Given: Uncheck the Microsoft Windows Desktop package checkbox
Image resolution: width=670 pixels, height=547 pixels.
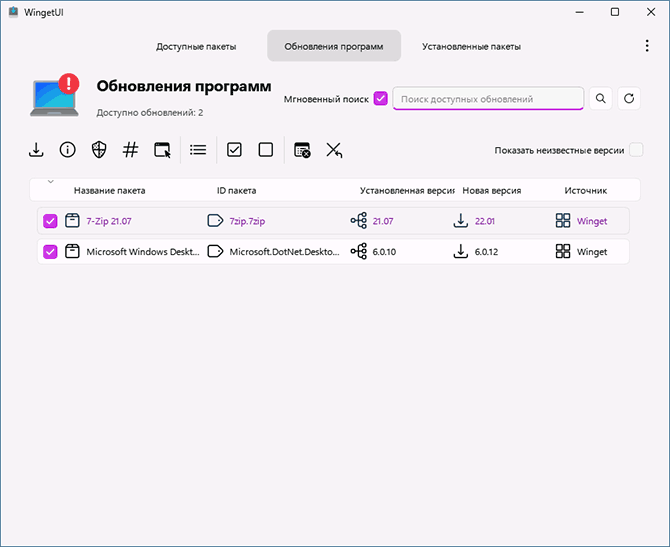Looking at the screenshot, I should pyautogui.click(x=50, y=252).
